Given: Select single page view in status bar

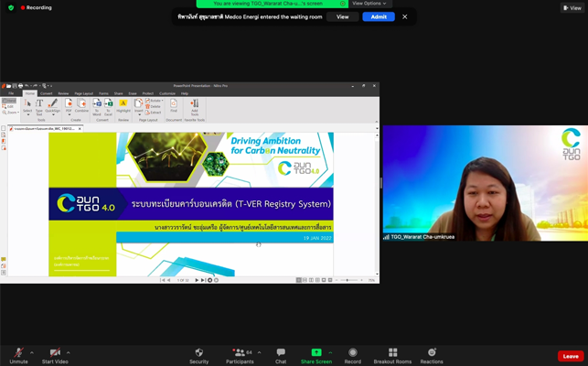Looking at the screenshot, I should (298, 280).
